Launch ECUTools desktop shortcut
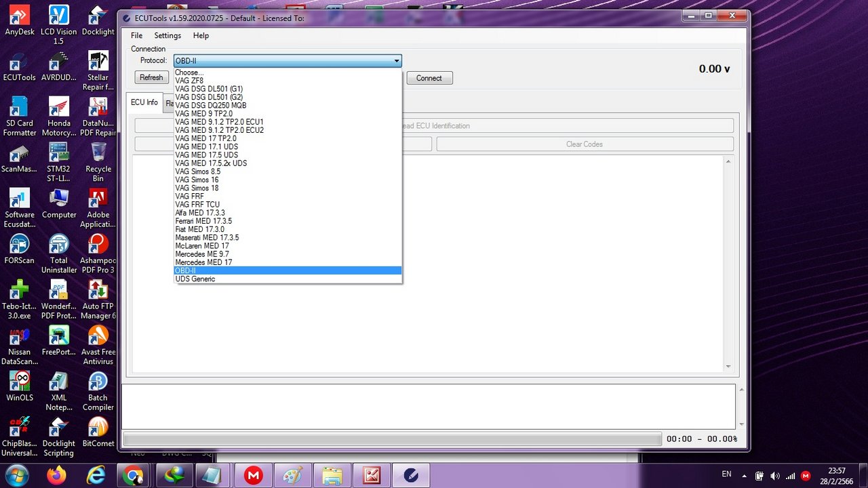The image size is (868, 488). click(x=19, y=66)
